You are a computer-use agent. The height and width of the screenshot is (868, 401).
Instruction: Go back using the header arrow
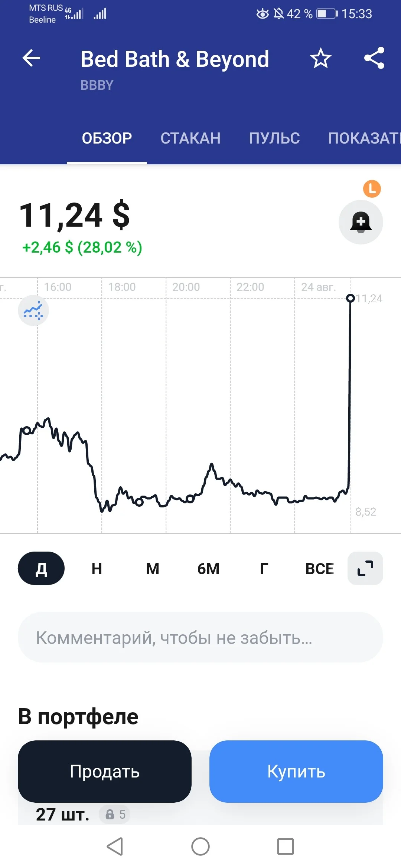click(x=31, y=58)
